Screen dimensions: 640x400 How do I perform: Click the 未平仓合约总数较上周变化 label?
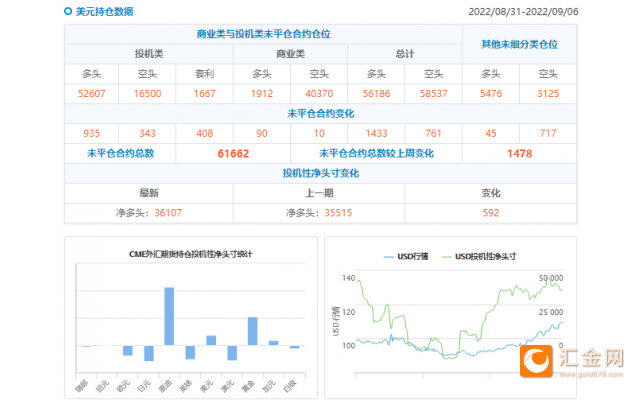(x=376, y=153)
